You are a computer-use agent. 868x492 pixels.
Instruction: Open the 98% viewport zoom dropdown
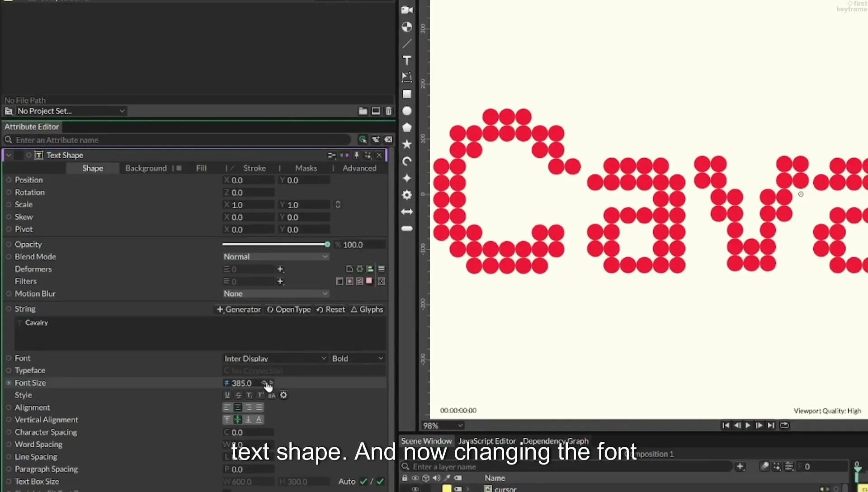[442, 426]
